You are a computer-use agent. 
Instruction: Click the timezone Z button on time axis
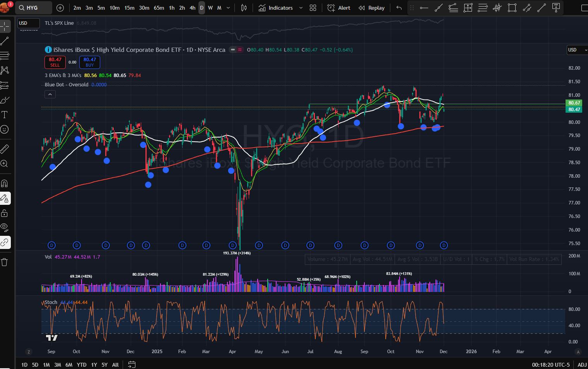pos(29,352)
